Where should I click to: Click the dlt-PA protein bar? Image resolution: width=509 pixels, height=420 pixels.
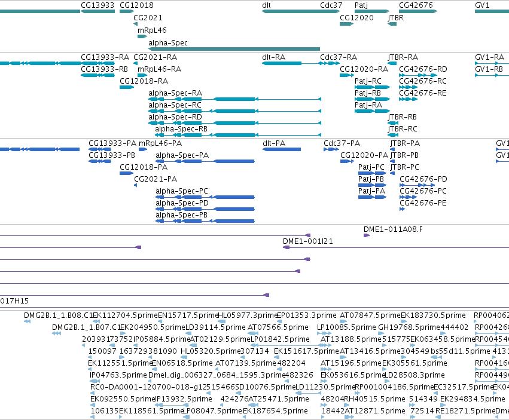(x=282, y=149)
